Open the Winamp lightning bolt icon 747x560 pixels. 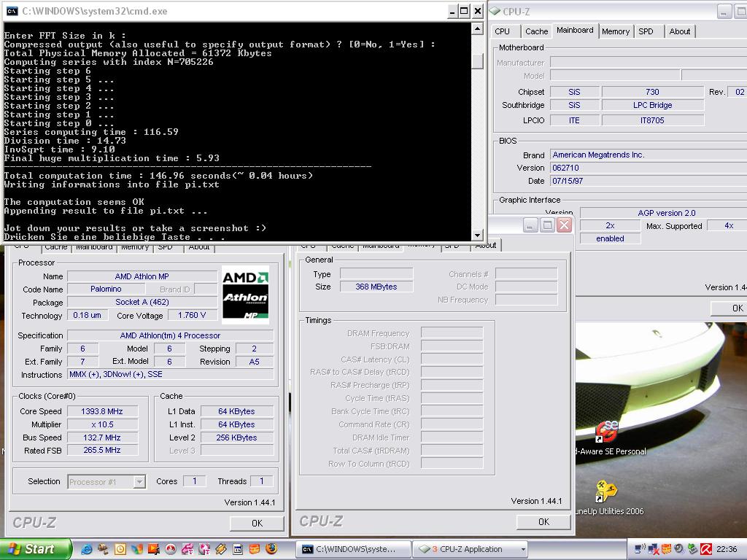(x=221, y=549)
